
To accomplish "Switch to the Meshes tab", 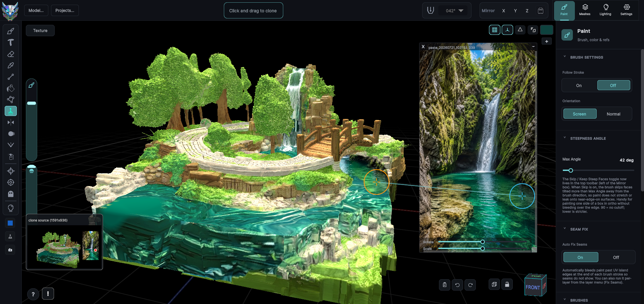I will coord(585,10).
